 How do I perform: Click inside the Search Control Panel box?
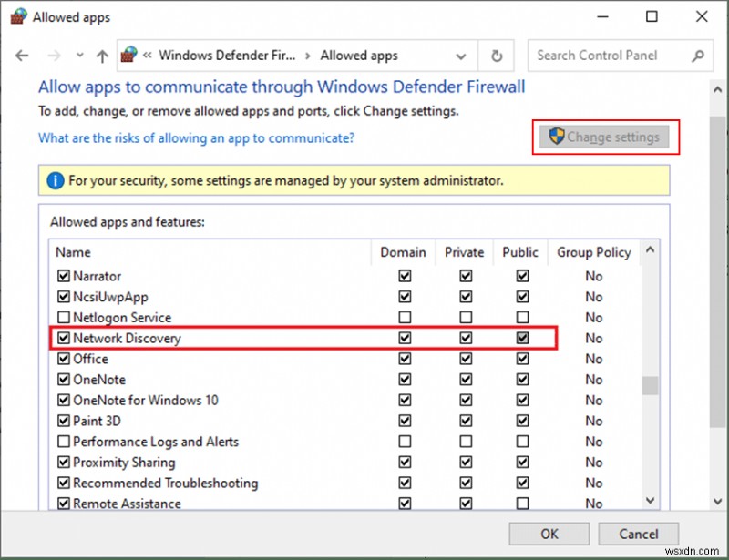(x=606, y=56)
